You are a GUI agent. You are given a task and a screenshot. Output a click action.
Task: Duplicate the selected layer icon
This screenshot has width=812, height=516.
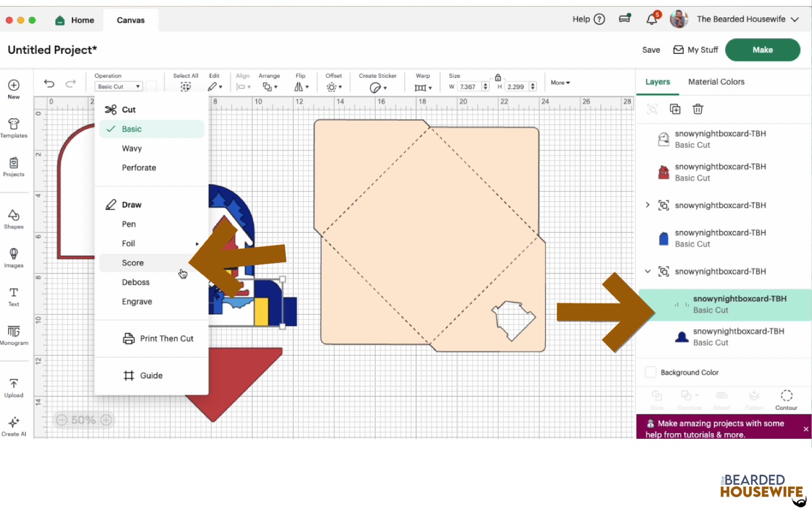click(675, 109)
